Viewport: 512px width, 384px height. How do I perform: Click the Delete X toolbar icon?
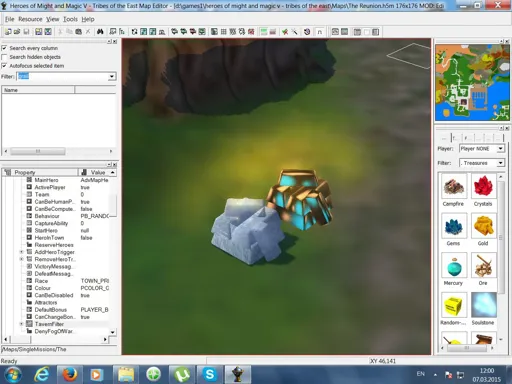pos(88,32)
